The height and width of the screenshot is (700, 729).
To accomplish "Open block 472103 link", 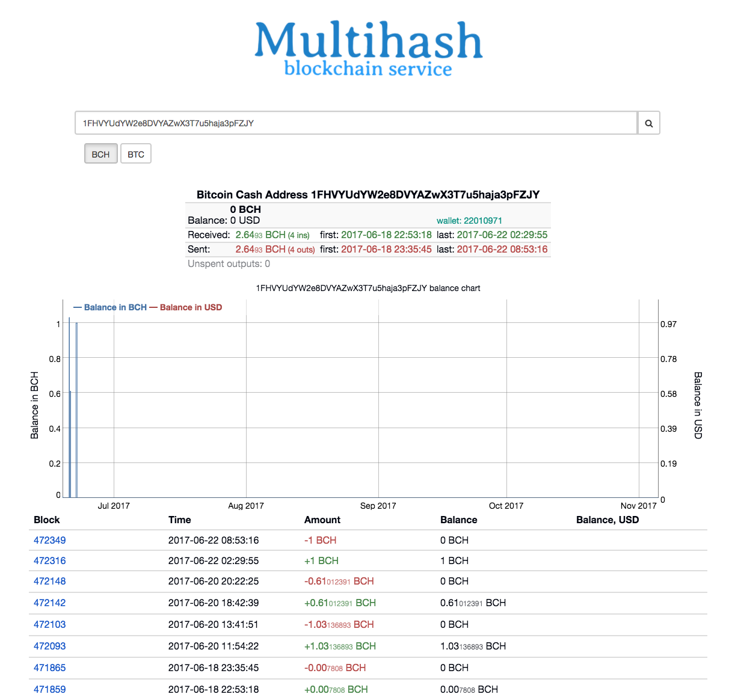I will [x=50, y=624].
